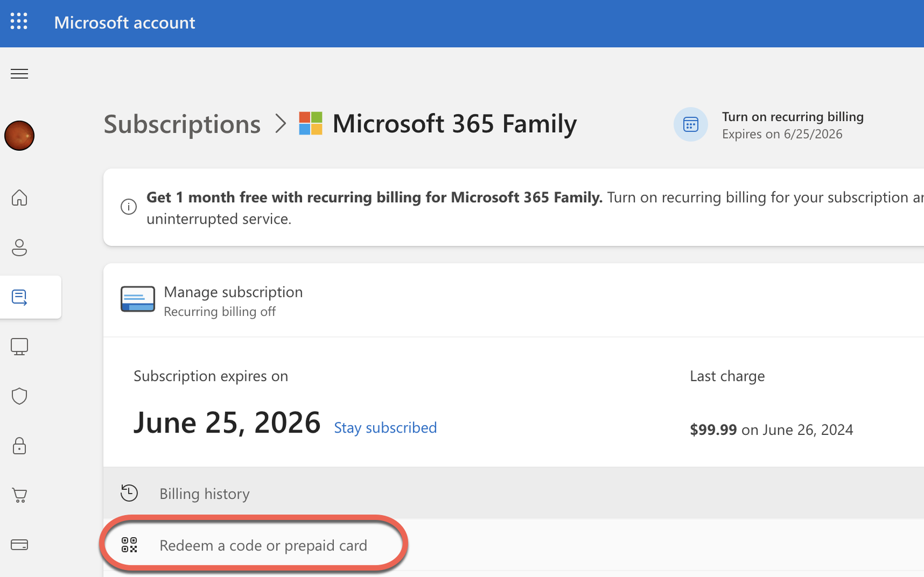Open Devices monitor icon in sidebar
The height and width of the screenshot is (577, 924).
(20, 347)
